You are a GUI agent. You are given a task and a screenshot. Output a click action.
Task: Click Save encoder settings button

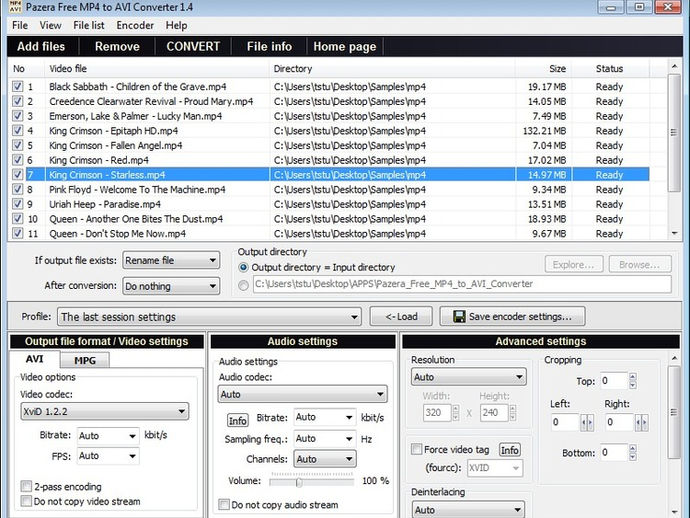pyautogui.click(x=512, y=316)
